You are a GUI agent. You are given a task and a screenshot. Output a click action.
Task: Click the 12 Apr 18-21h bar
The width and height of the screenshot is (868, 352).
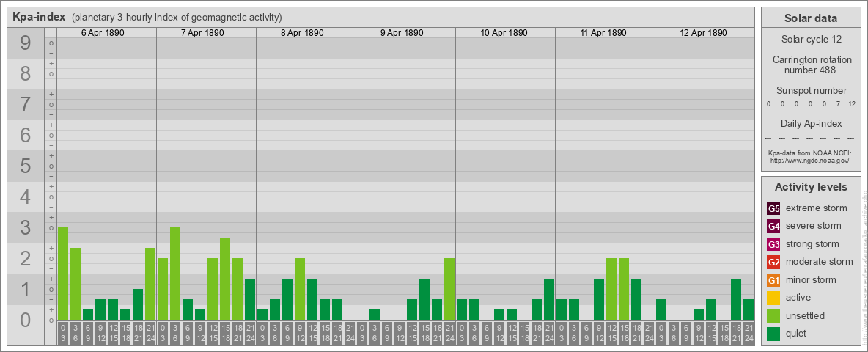736,299
